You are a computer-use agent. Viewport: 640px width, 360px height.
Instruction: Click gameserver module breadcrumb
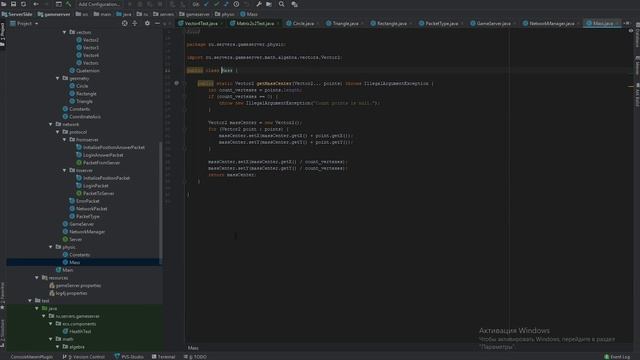click(x=54, y=14)
